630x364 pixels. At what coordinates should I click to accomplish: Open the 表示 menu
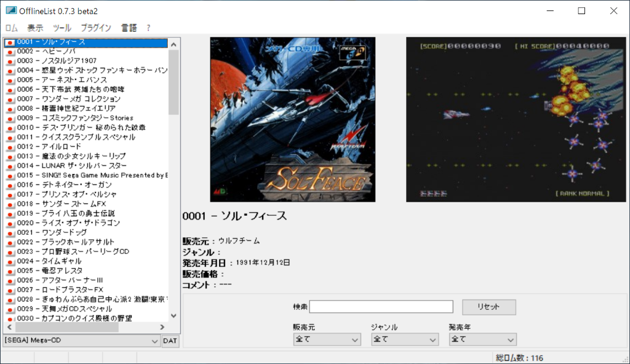pos(35,28)
